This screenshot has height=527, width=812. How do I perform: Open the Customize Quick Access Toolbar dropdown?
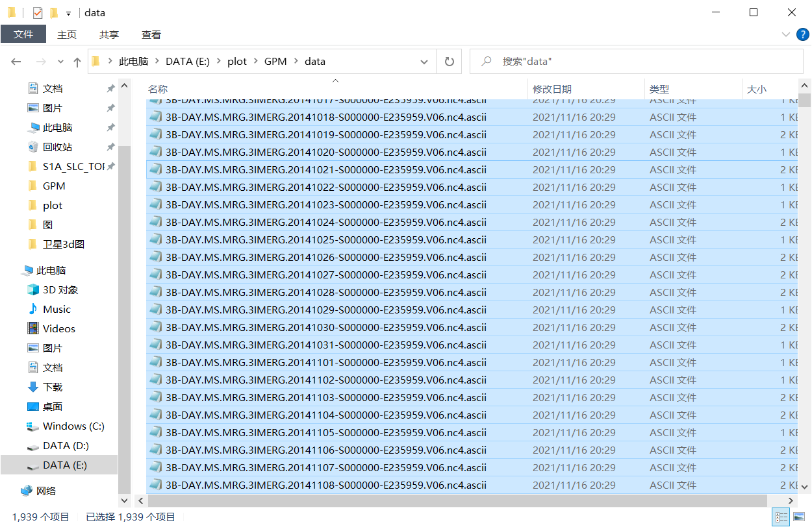point(68,13)
